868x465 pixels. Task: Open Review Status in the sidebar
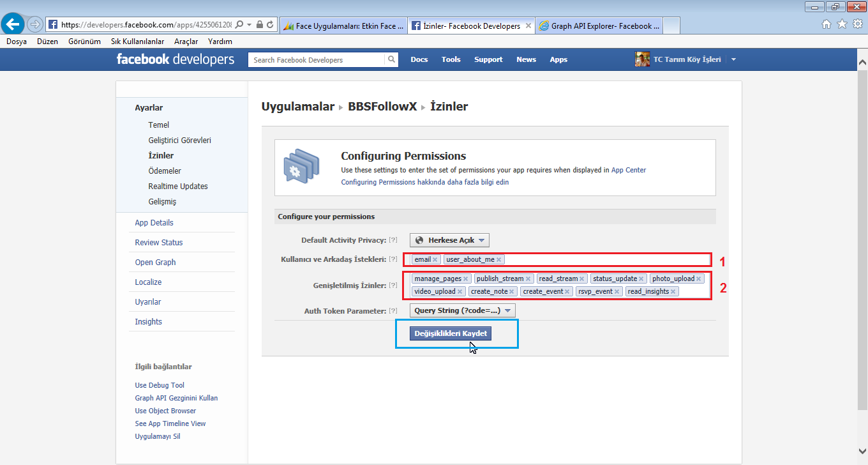159,243
